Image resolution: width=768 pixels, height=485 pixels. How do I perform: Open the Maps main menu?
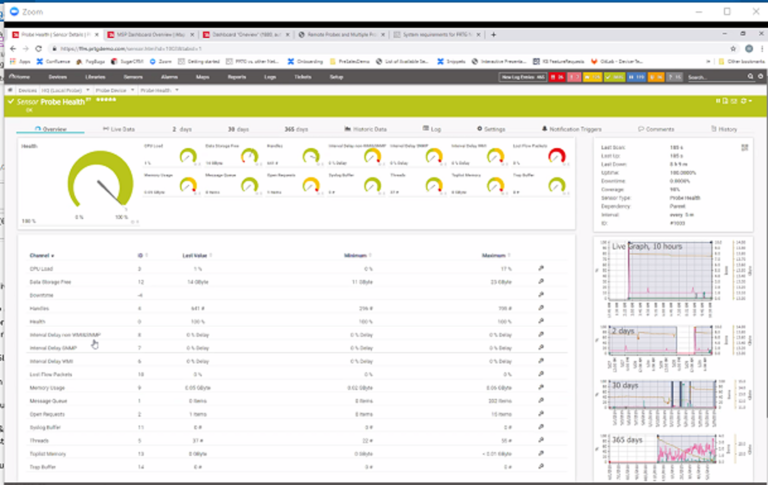coord(202,77)
